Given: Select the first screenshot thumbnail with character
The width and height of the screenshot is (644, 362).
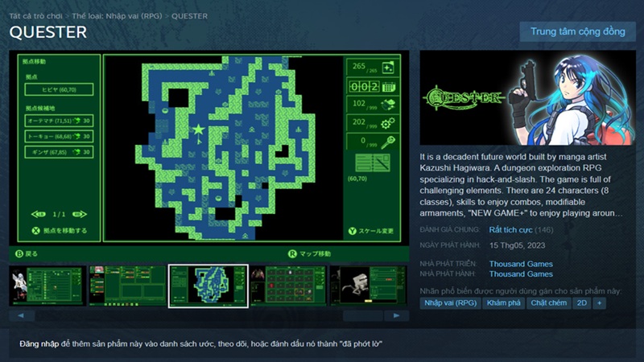Looking at the screenshot, I should (x=47, y=286).
